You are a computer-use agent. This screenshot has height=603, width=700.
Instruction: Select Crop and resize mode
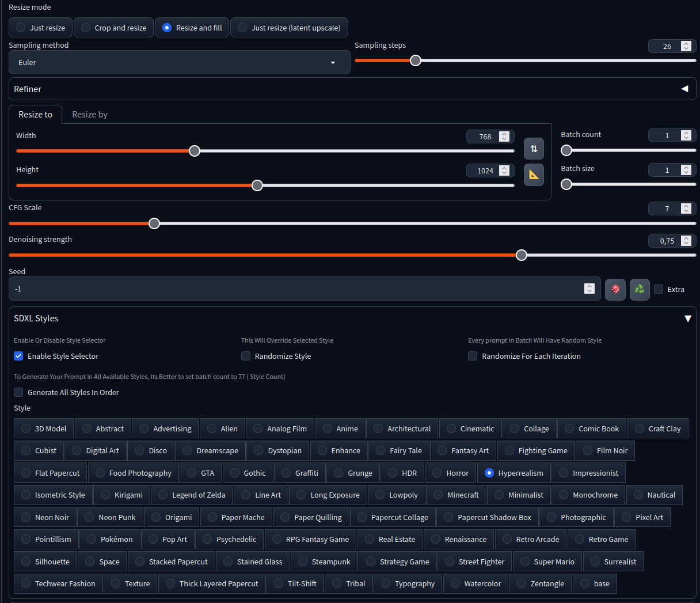tap(114, 28)
